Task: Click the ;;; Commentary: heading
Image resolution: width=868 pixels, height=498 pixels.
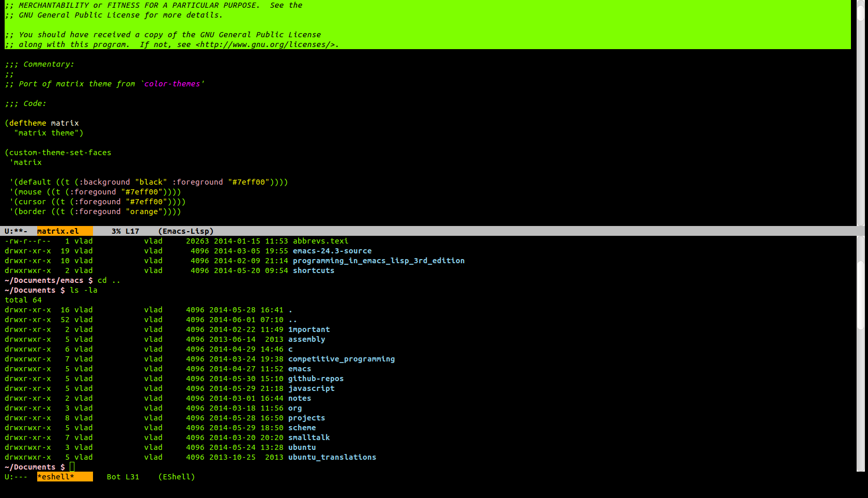Action: (39, 64)
